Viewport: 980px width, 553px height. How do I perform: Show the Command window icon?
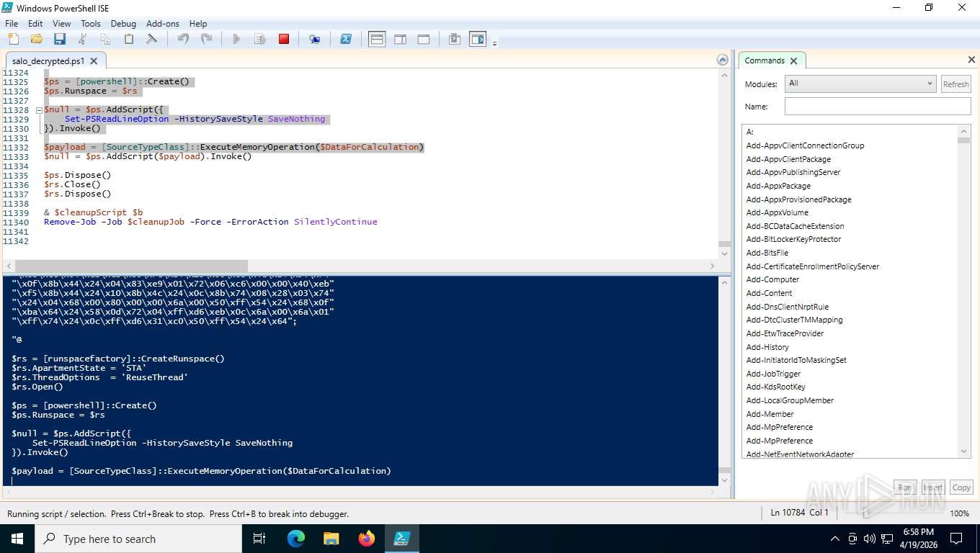(455, 39)
